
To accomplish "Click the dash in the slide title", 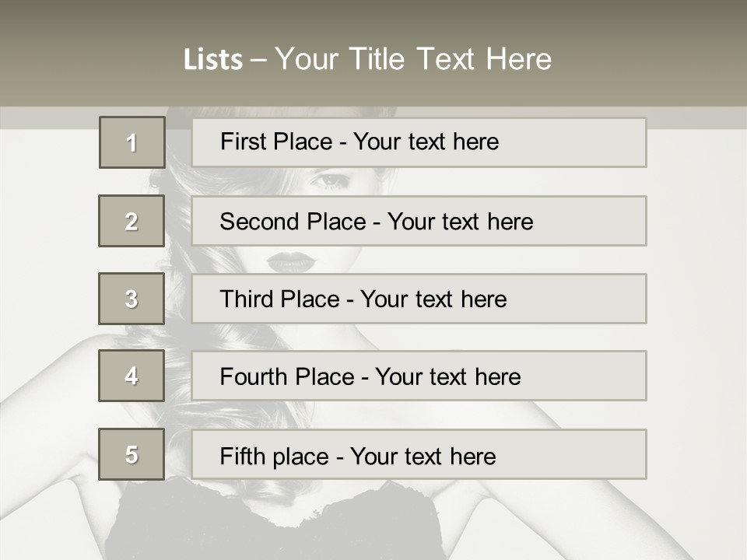I will 259,60.
